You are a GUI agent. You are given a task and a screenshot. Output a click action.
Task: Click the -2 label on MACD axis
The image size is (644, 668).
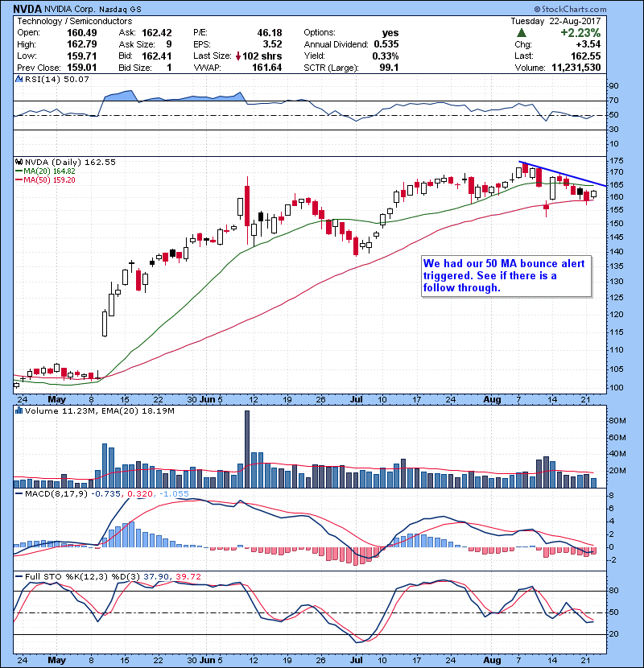(611, 560)
